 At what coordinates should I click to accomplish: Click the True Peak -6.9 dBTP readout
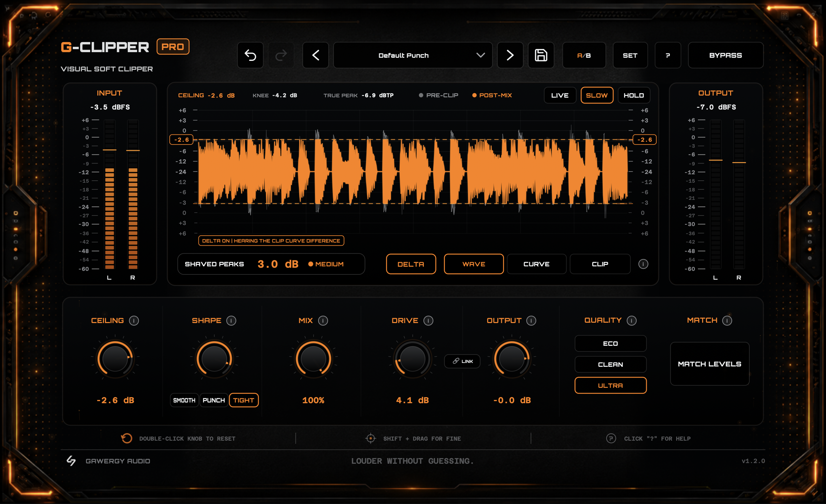click(x=358, y=95)
